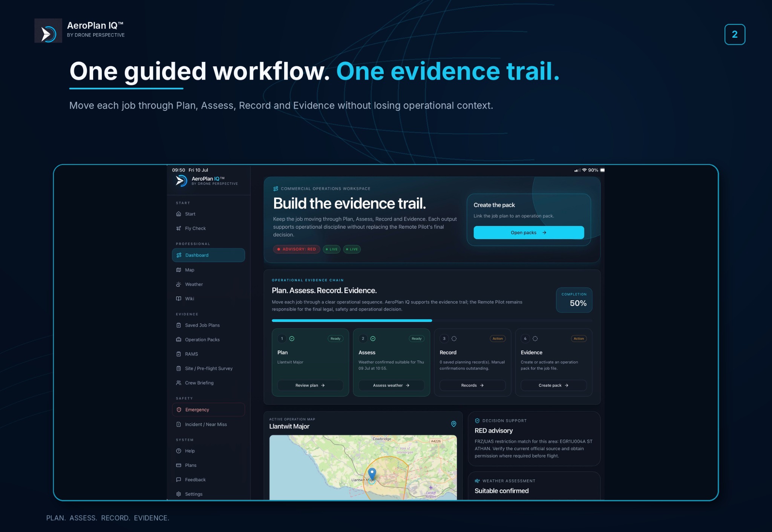Click the step number 4 circle
This screenshot has width=772, height=532.
[525, 338]
